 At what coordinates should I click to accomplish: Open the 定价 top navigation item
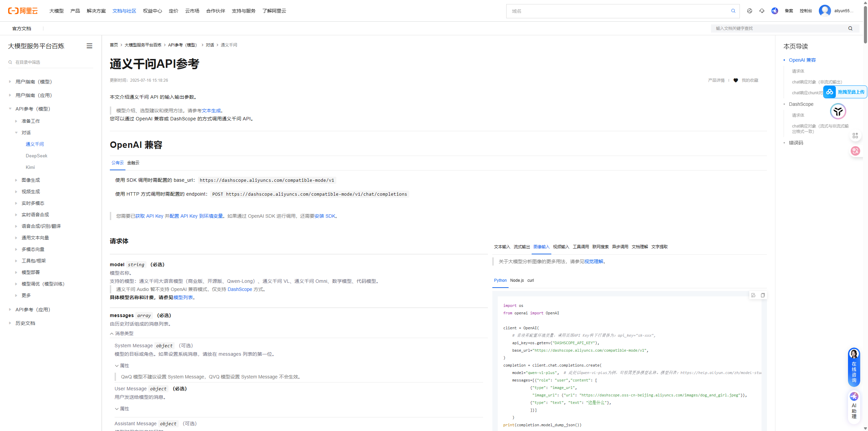pyautogui.click(x=174, y=11)
